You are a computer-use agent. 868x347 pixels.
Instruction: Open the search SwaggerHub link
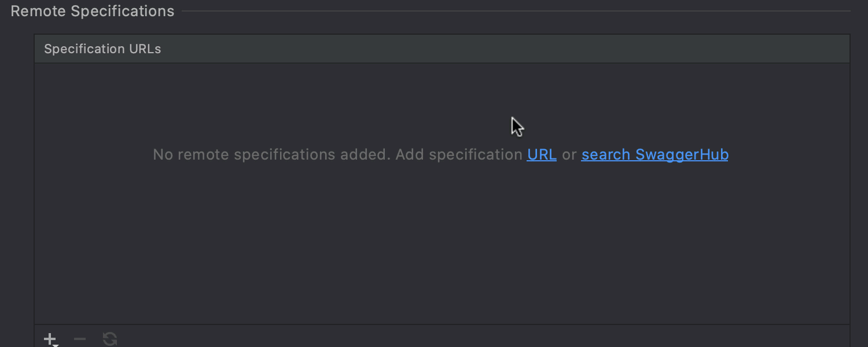coord(654,154)
